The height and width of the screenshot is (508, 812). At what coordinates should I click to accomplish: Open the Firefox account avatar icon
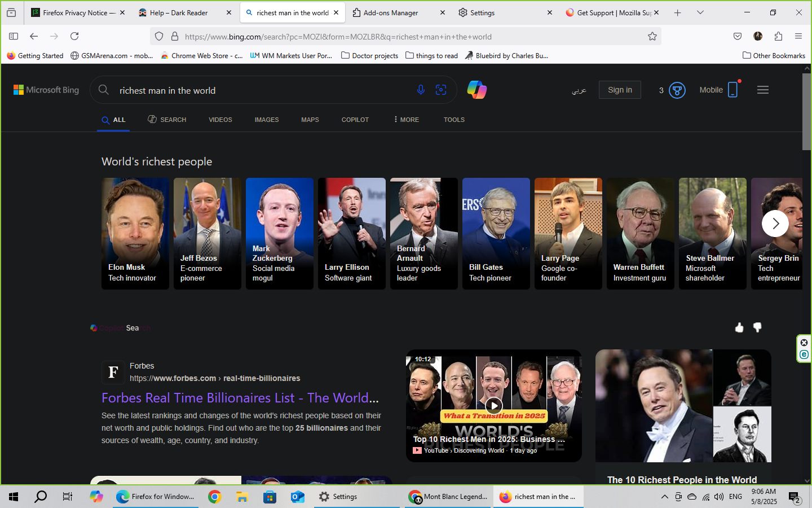(x=758, y=36)
